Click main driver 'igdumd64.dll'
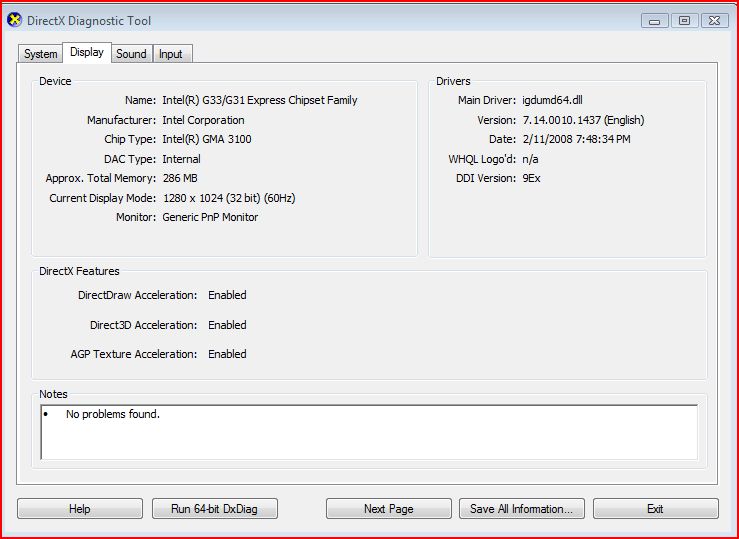This screenshot has height=539, width=739. [x=552, y=100]
